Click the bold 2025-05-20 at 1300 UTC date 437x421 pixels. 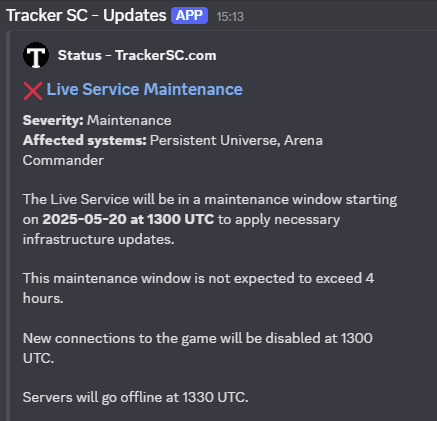128,219
